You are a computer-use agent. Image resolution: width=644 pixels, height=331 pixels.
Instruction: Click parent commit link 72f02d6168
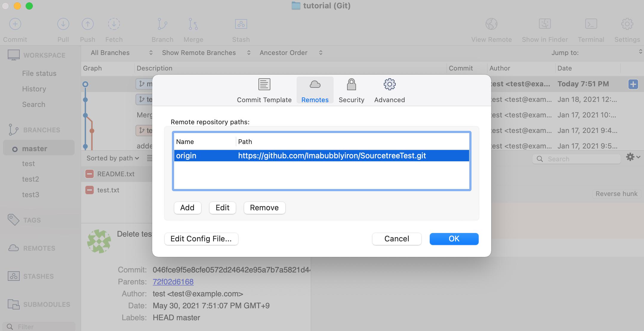click(173, 282)
